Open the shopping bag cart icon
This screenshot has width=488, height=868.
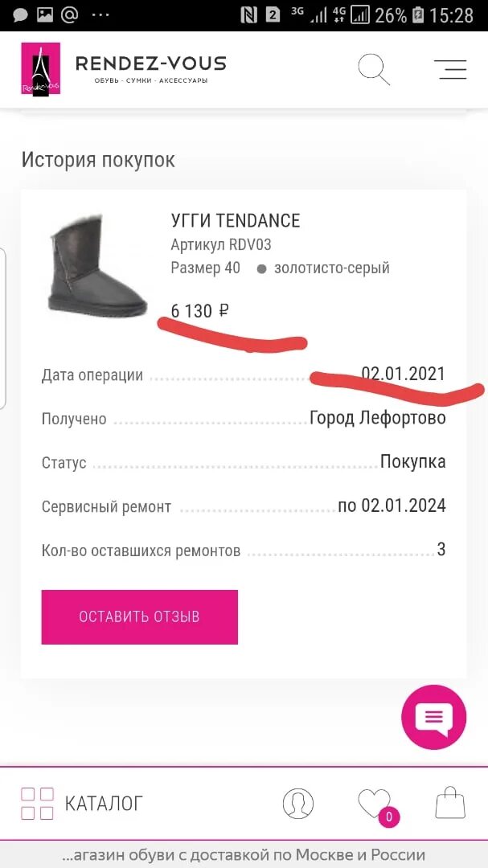[450, 803]
